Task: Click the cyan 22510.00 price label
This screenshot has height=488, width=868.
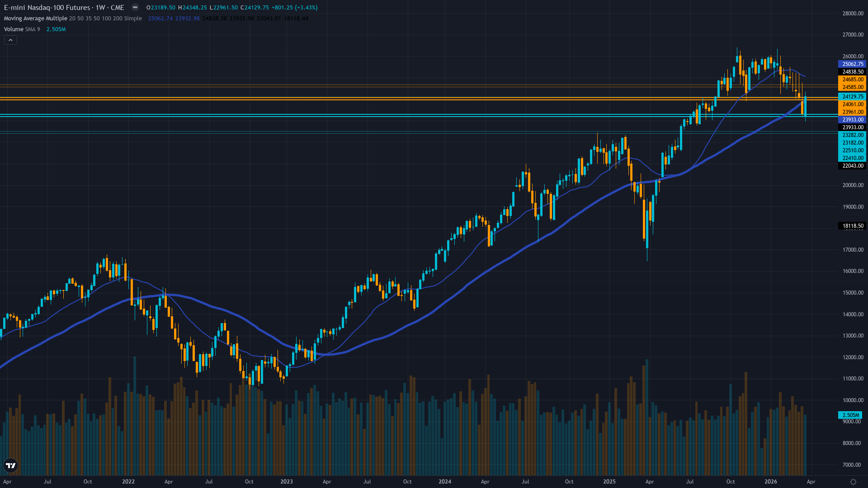Action: click(x=852, y=150)
